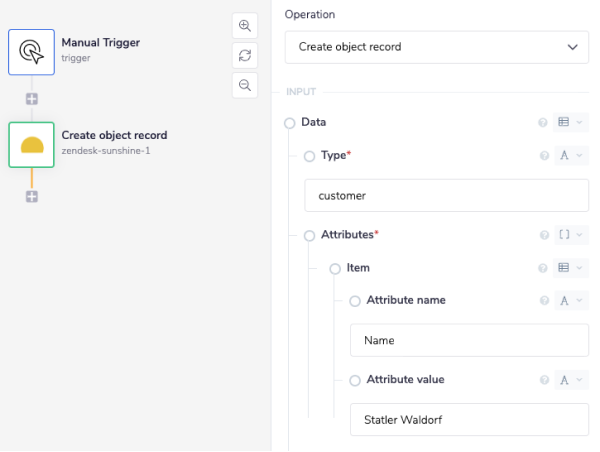Click the Attribute value input field

pyautogui.click(x=469, y=420)
